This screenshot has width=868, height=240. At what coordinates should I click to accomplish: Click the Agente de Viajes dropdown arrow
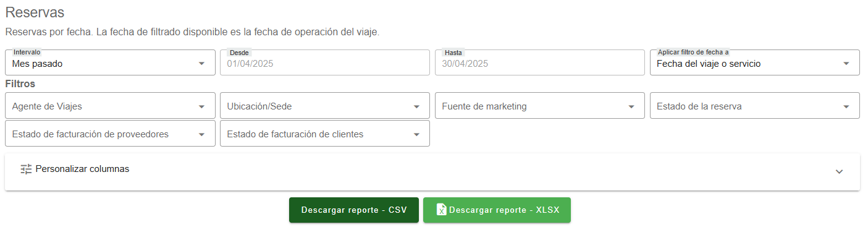(201, 106)
